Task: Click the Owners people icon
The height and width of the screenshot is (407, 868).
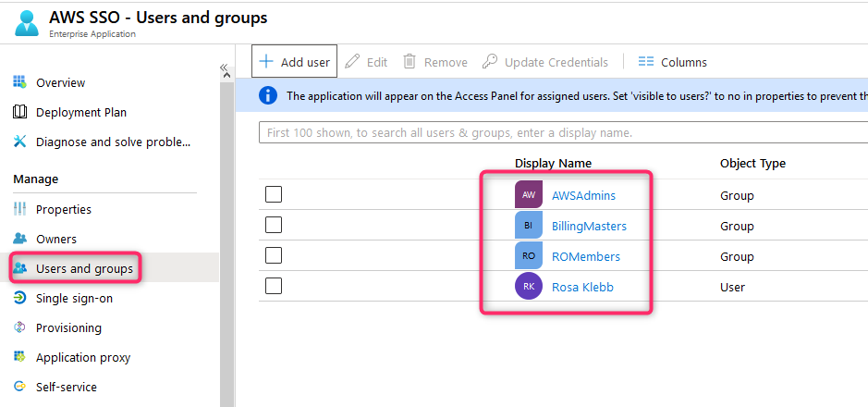Action: [19, 239]
